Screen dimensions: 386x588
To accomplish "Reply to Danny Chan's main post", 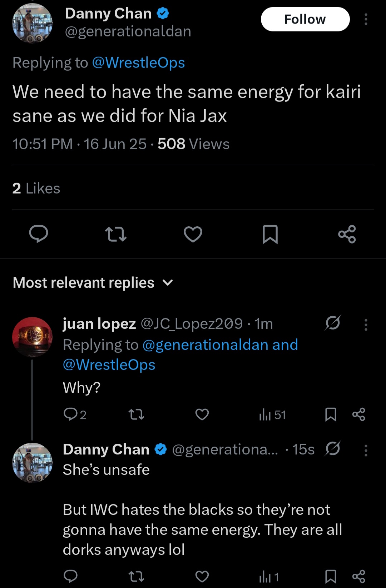I will point(39,234).
